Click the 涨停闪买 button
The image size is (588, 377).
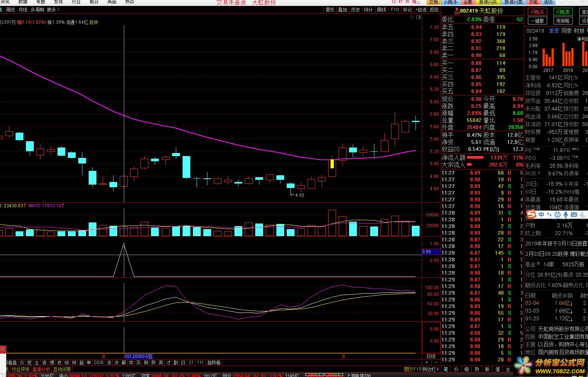coord(488,2)
